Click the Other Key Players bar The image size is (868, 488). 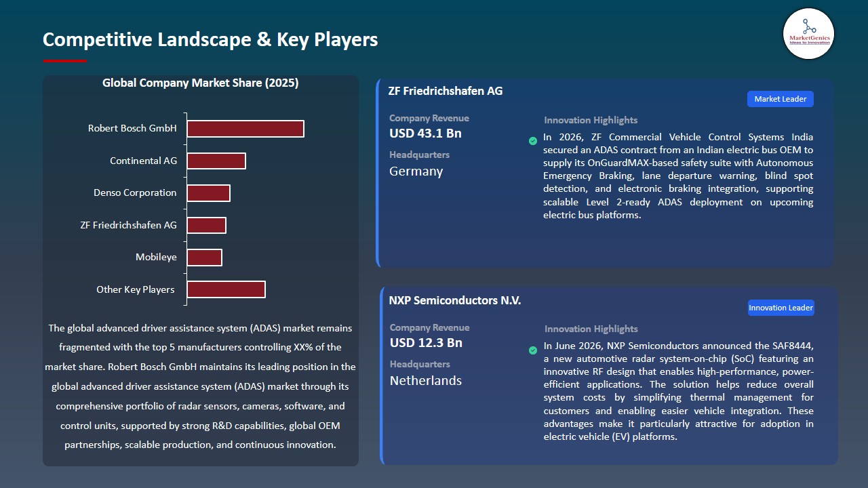pos(226,289)
